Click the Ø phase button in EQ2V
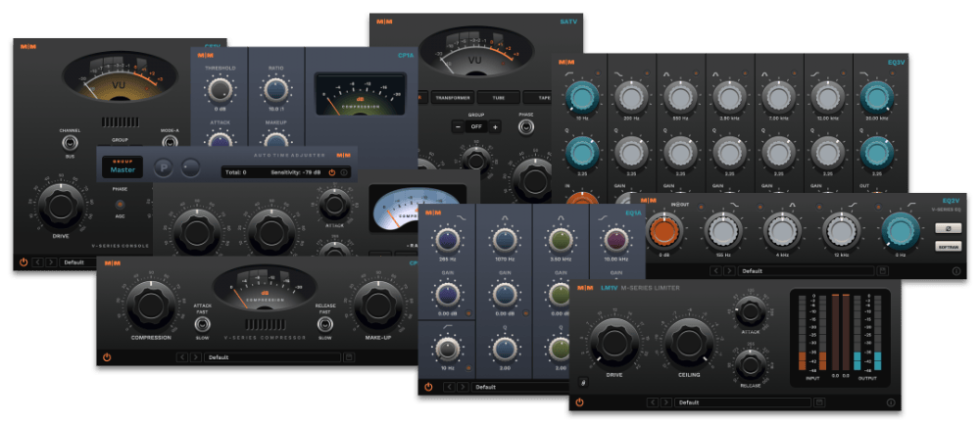This screenshot has width=980, height=424. coord(948,228)
